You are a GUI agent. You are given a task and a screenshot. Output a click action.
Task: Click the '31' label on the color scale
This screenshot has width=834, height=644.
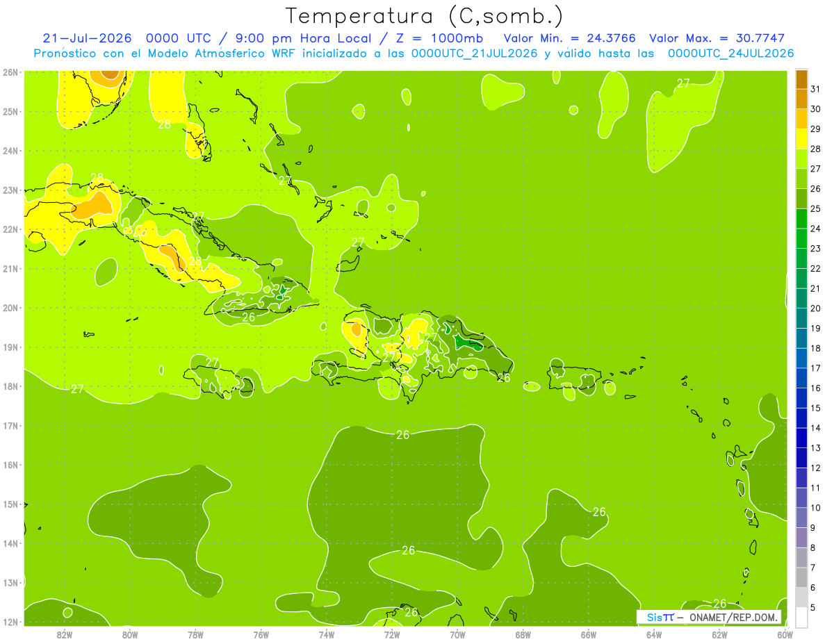pyautogui.click(x=816, y=89)
